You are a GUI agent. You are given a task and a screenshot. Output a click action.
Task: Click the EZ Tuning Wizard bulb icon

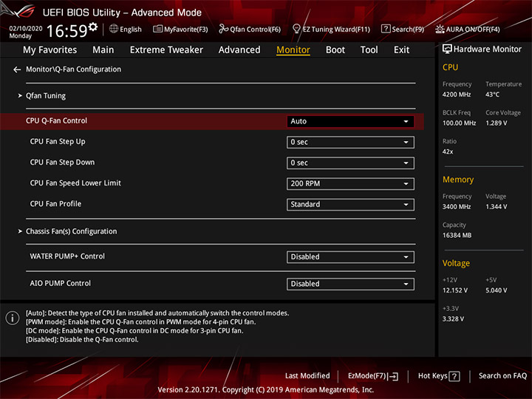click(296, 29)
